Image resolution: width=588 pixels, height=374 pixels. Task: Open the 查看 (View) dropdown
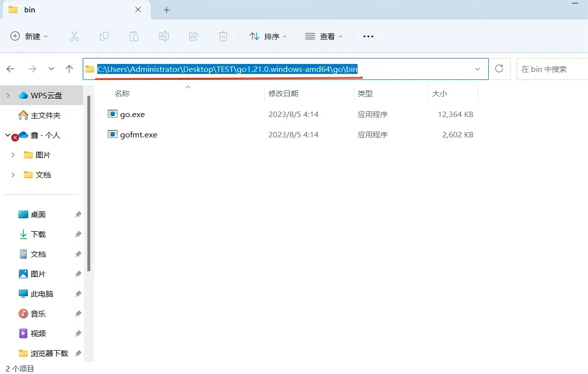click(324, 36)
